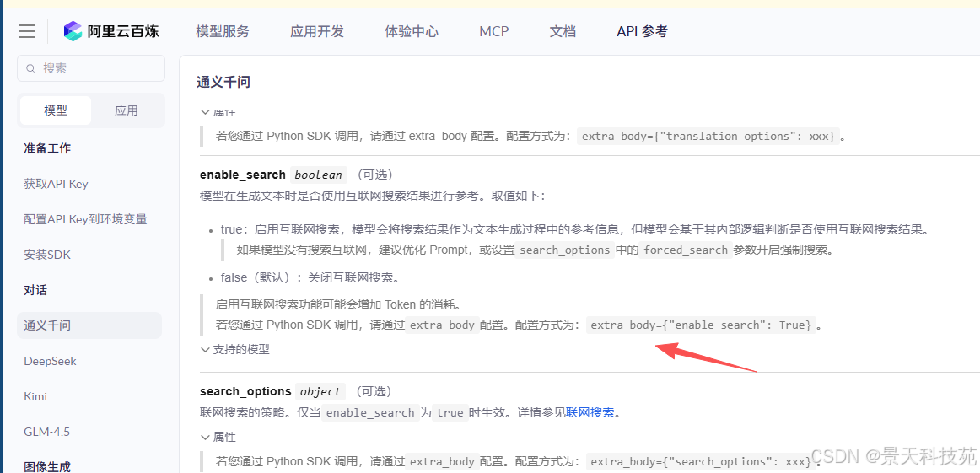Open the 应用开发 menu
The image size is (980, 473).
(317, 31)
